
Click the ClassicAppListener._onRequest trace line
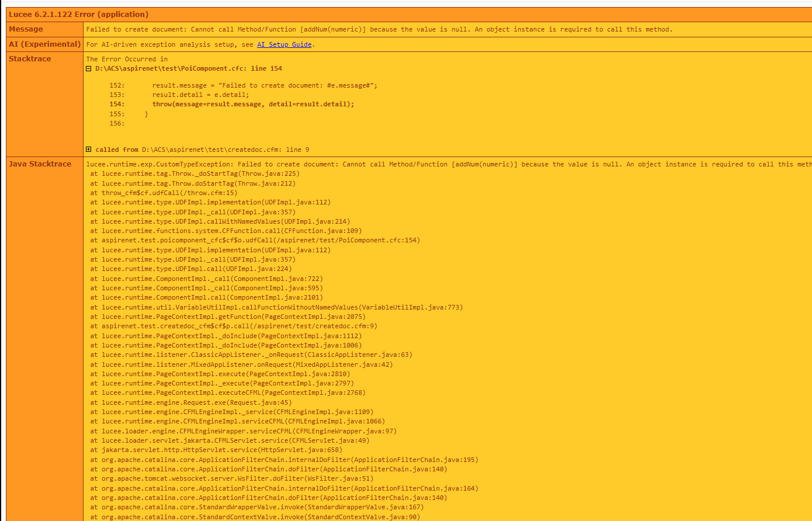[x=251, y=355]
